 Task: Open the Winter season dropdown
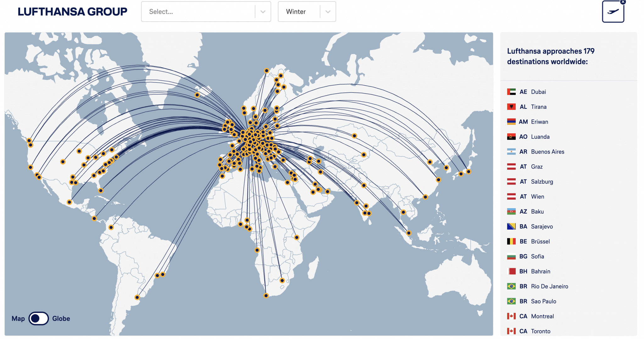[x=307, y=12]
